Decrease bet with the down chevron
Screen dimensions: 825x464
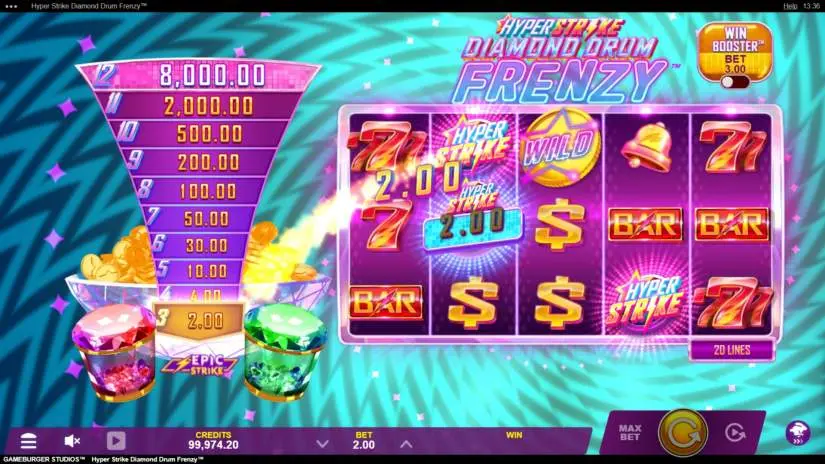[x=323, y=444]
